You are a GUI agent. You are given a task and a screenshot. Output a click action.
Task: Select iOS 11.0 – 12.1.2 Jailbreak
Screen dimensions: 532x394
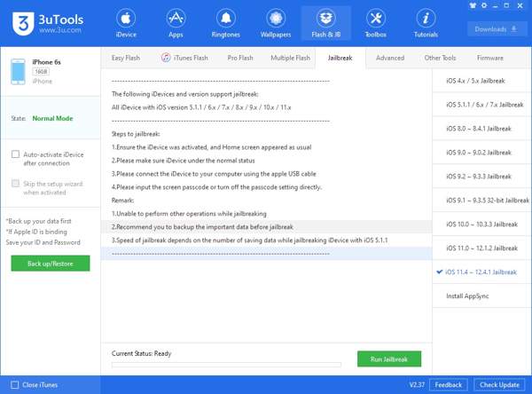pos(481,248)
